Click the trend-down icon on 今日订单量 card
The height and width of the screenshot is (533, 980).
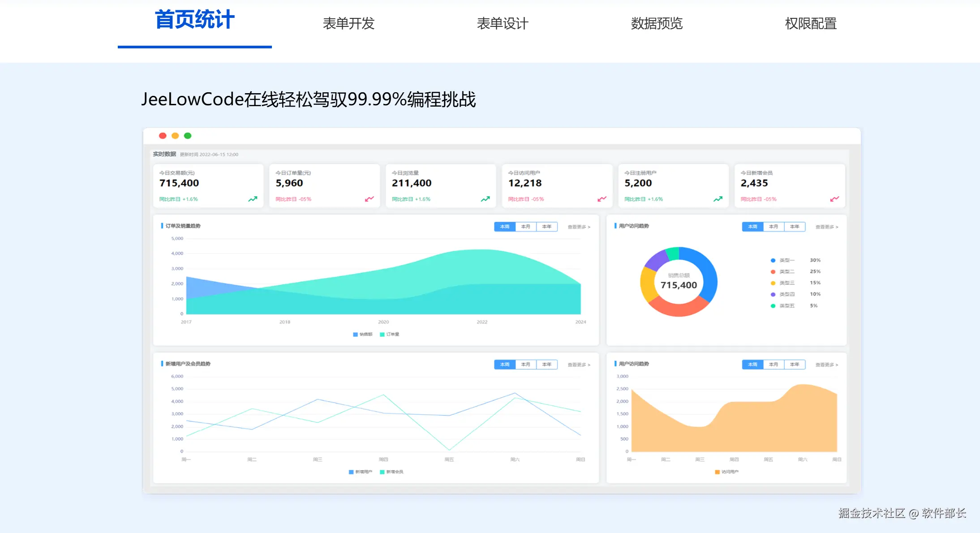[369, 199]
